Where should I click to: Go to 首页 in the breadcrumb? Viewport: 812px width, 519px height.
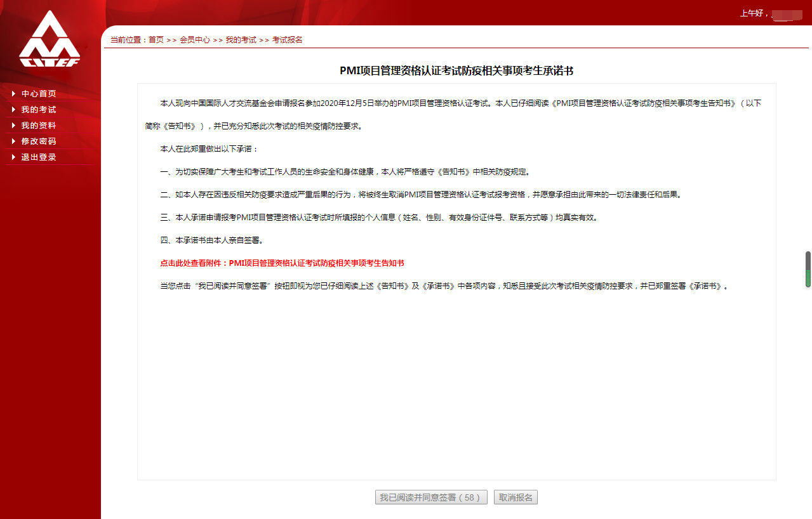pyautogui.click(x=156, y=39)
